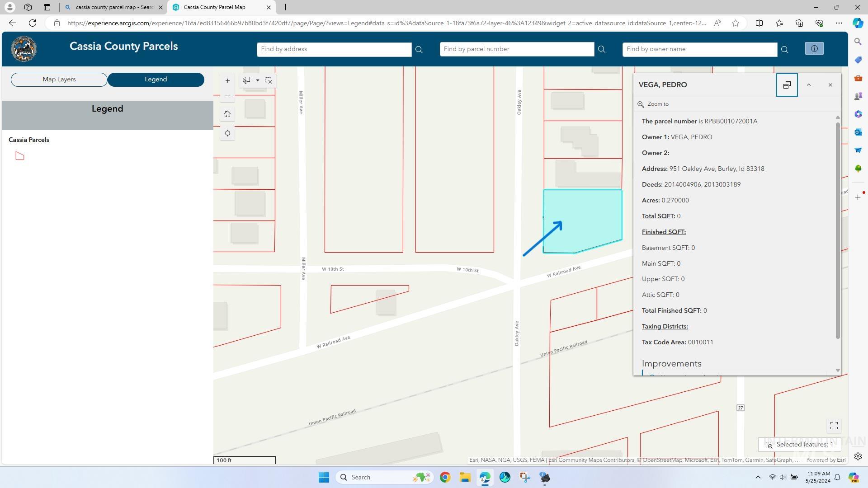This screenshot has width=868, height=488.
Task: Open the info (i) icon in the header
Action: pyautogui.click(x=814, y=48)
